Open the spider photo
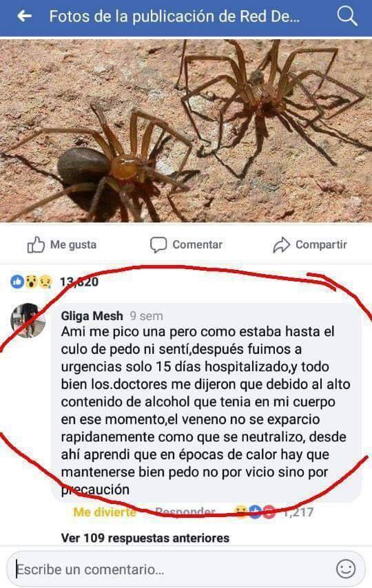Viewport: 372px width, 588px height. coord(186,130)
